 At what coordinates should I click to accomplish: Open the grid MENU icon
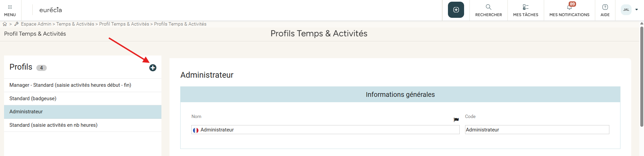click(x=10, y=7)
